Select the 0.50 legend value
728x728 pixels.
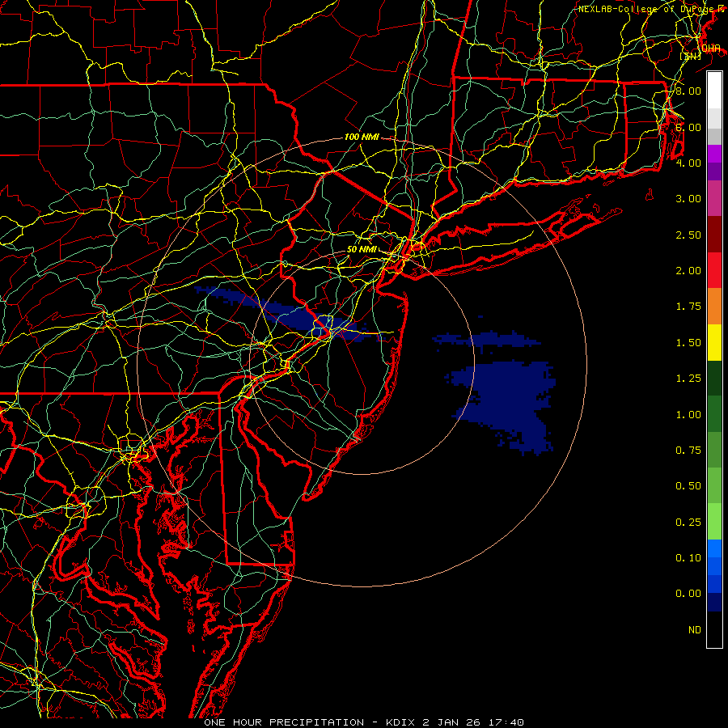(x=688, y=486)
